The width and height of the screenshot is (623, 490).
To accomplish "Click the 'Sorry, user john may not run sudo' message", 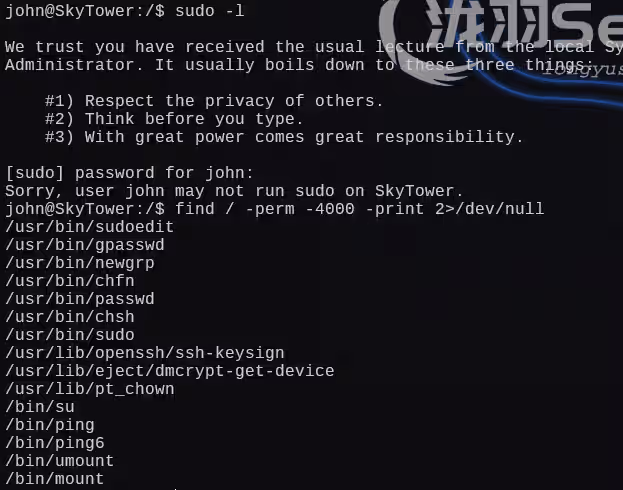I will coord(235,191).
